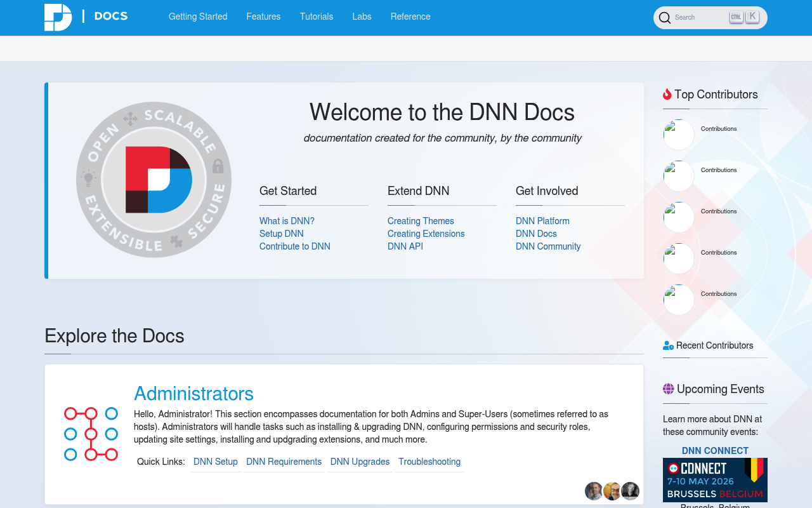The image size is (812, 508).
Task: Open the DNN API link
Action: [405, 246]
